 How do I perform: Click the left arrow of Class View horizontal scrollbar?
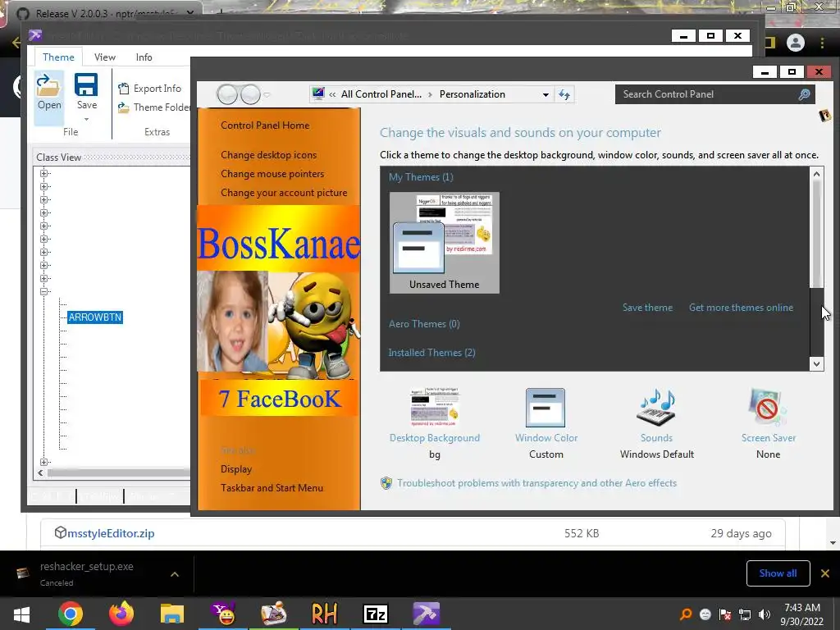pyautogui.click(x=41, y=472)
